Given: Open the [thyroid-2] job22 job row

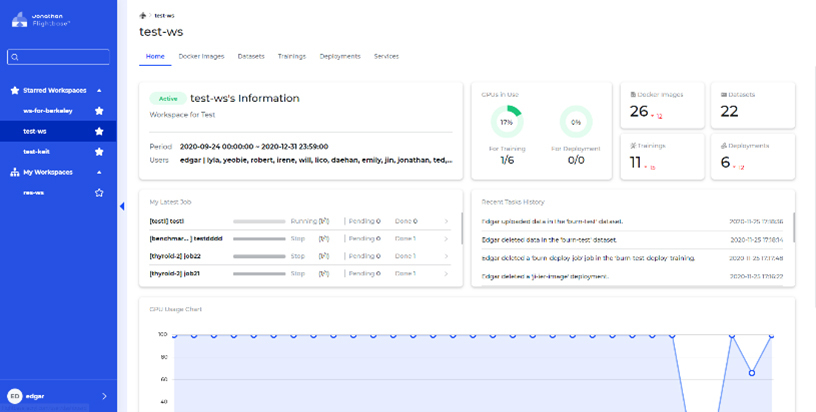Looking at the screenshot, I should tap(300, 255).
